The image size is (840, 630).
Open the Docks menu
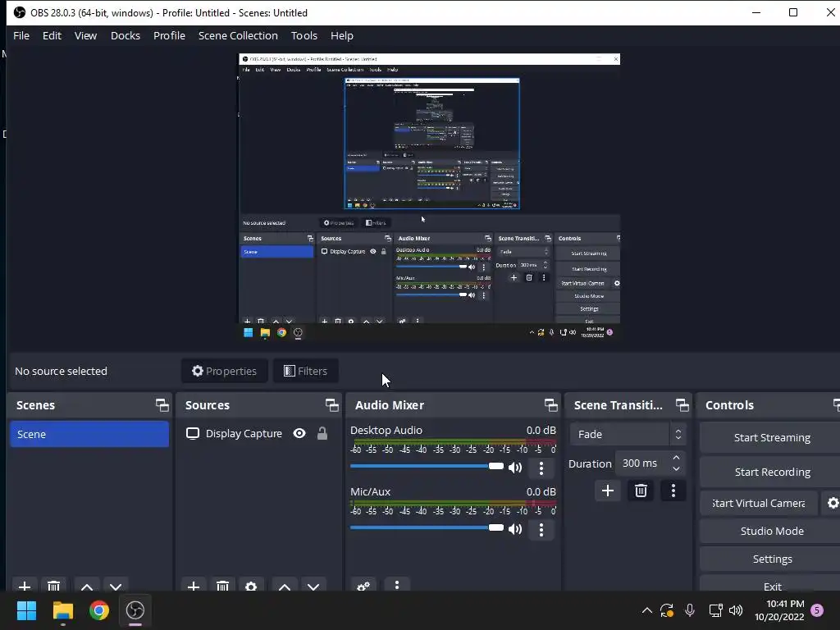[126, 35]
